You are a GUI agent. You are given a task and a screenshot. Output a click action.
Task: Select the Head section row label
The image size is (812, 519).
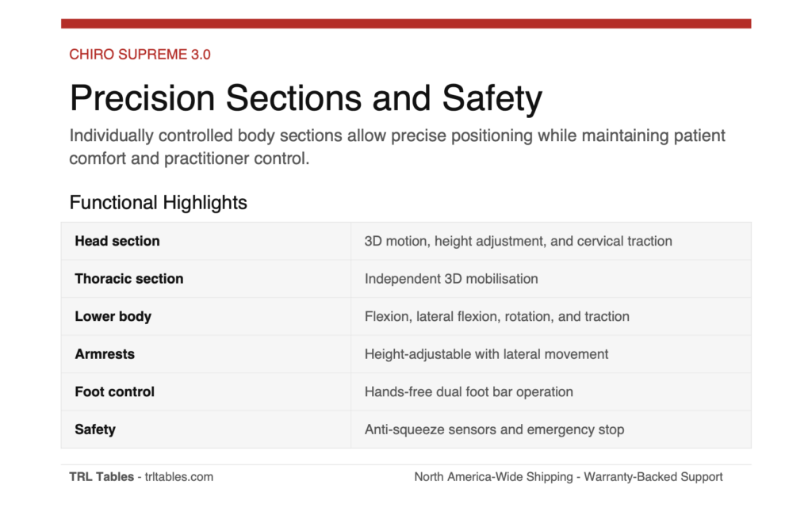click(x=117, y=241)
